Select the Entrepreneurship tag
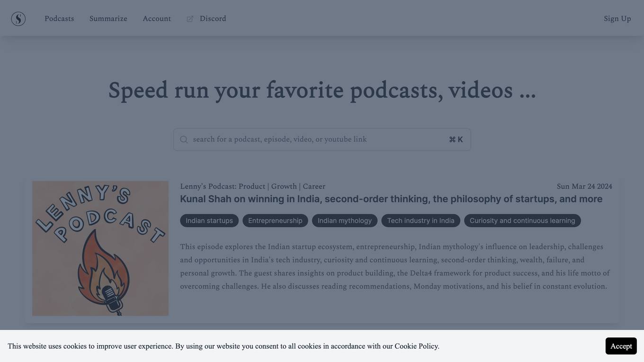The width and height of the screenshot is (644, 362). click(275, 221)
